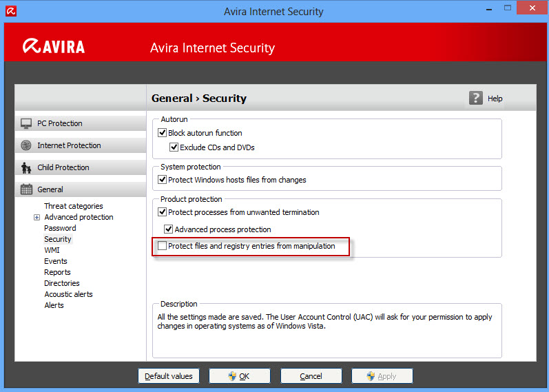Image resolution: width=549 pixels, height=392 pixels.
Task: Select the General section header
Action: [x=81, y=189]
